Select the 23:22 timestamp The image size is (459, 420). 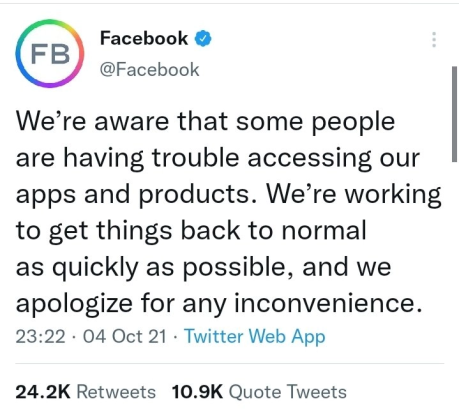click(40, 337)
